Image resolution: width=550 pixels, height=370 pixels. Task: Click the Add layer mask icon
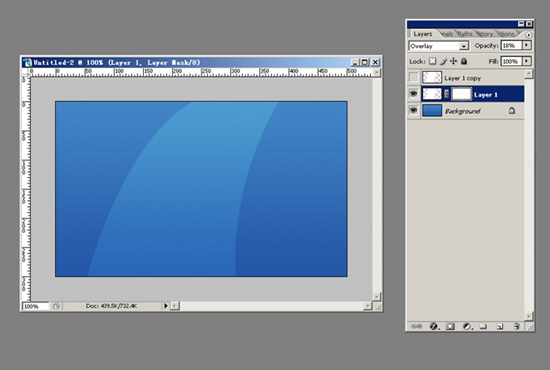click(x=450, y=327)
